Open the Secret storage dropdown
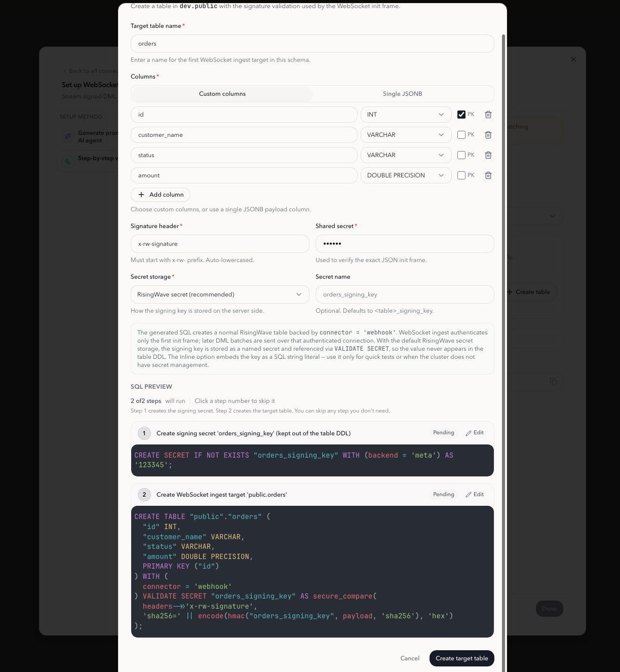 coord(220,294)
